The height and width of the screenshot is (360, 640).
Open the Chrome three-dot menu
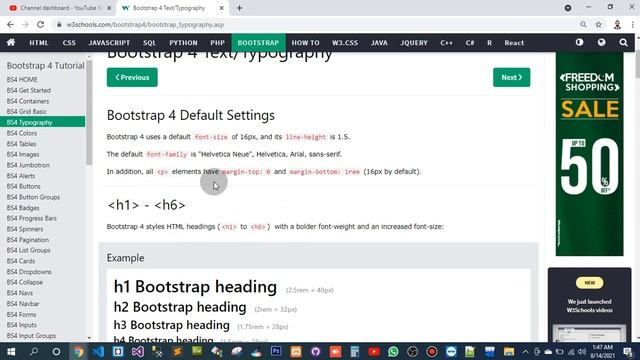[633, 24]
